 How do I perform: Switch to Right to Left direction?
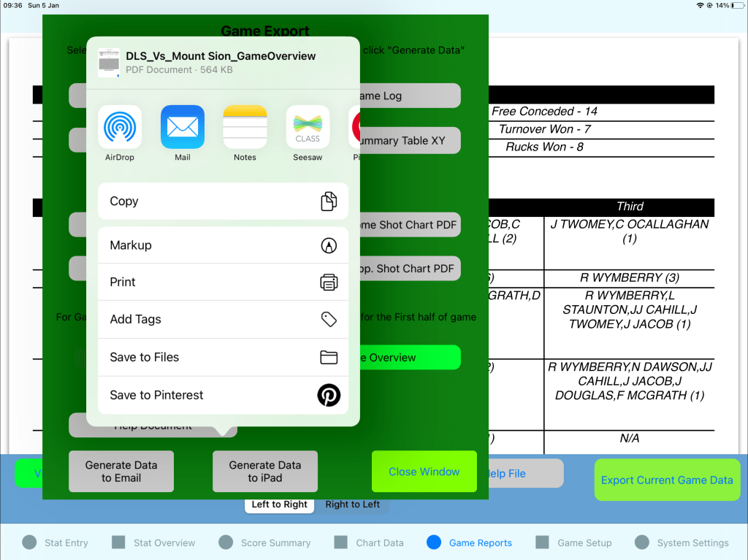[x=353, y=505]
